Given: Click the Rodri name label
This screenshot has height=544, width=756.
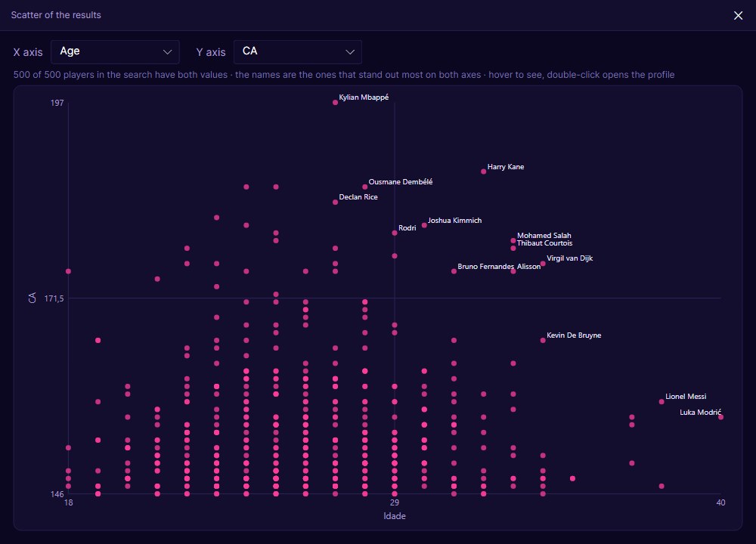Looking at the screenshot, I should (x=407, y=228).
